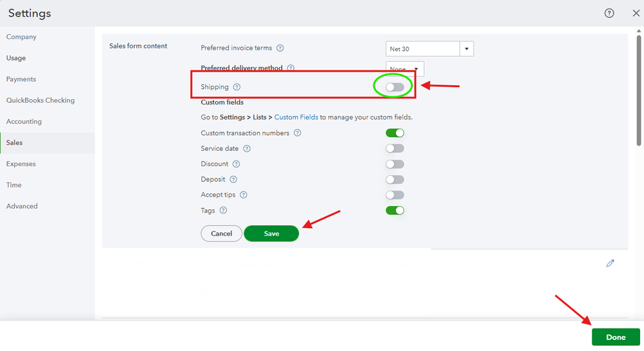
Task: Open the Expenses settings tab
Action: tap(21, 164)
